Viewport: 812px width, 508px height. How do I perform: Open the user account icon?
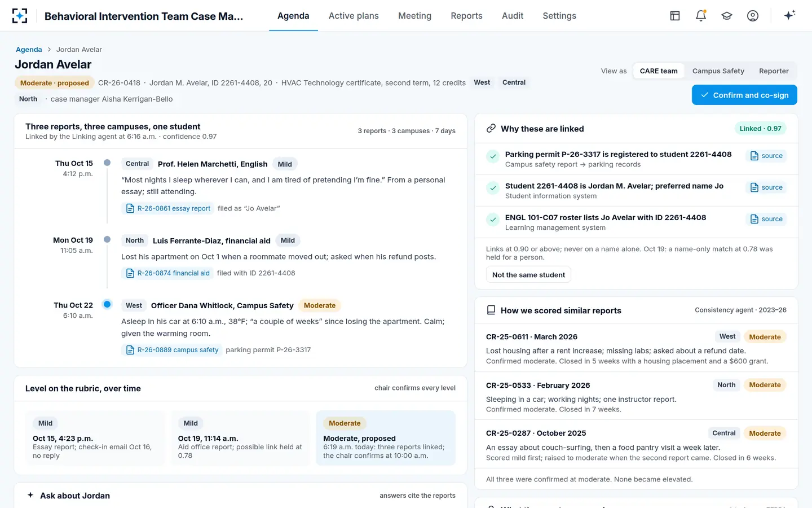[753, 16]
